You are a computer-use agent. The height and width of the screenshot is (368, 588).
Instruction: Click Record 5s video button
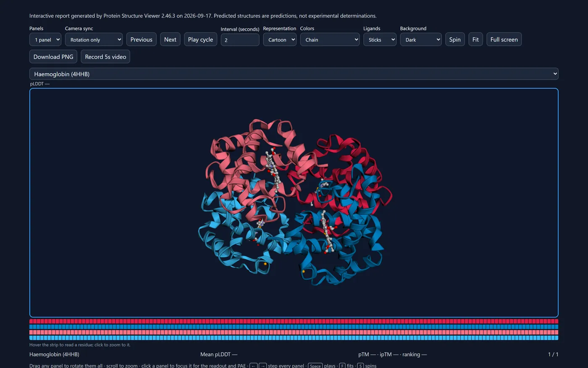pos(105,57)
